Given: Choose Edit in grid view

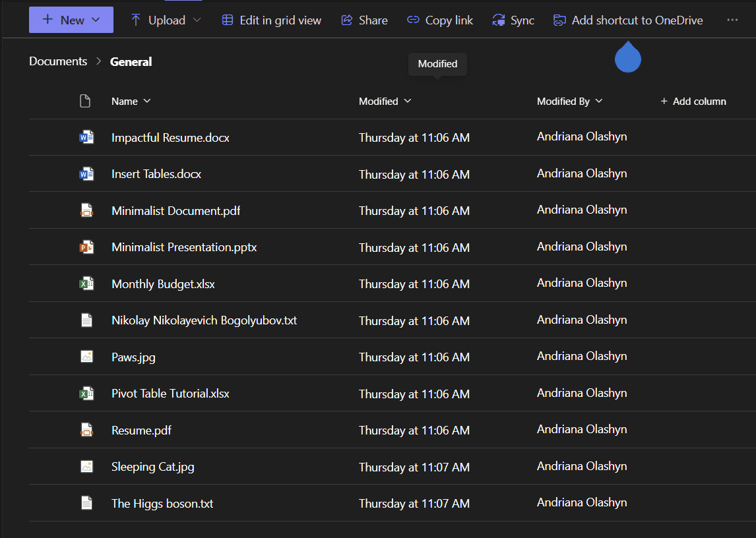Looking at the screenshot, I should (271, 20).
